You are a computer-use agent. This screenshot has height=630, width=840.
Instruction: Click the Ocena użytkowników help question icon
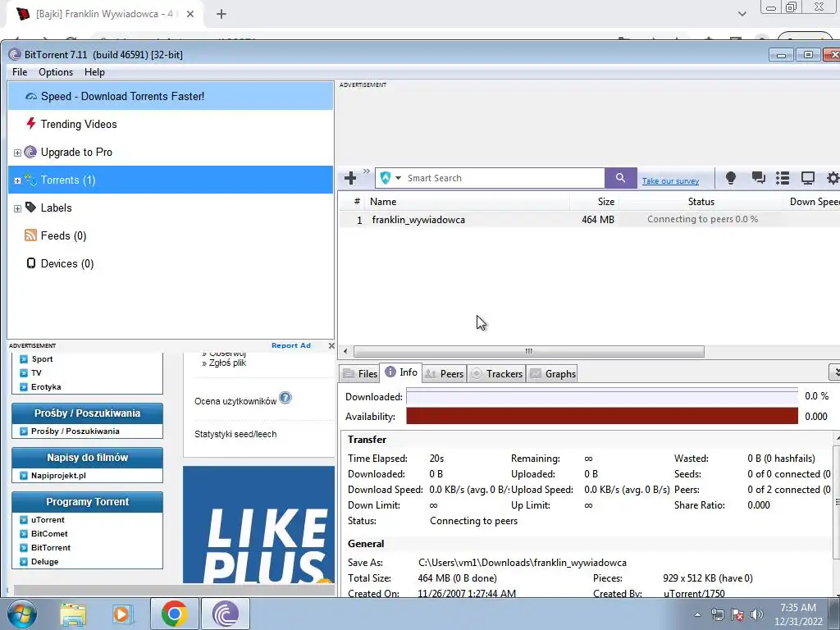point(285,398)
